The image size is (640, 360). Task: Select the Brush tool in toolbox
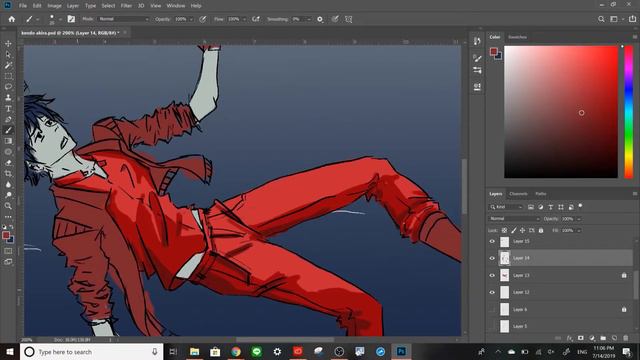(x=8, y=130)
